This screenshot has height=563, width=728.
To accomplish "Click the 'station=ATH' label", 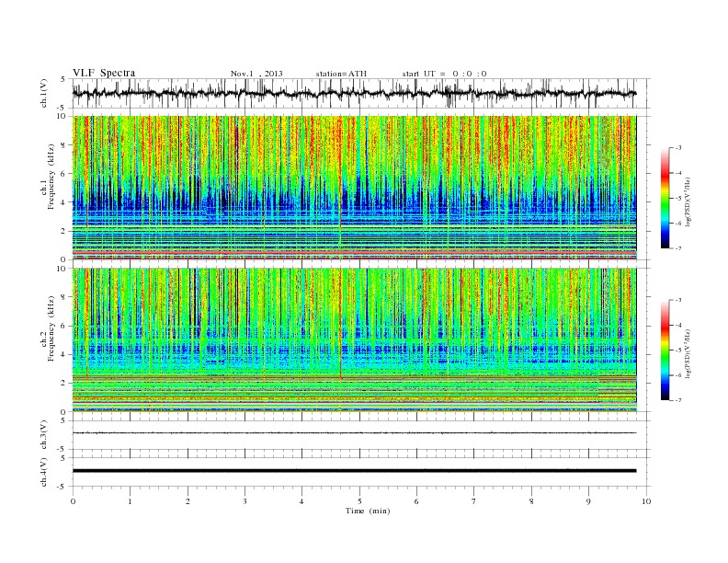I will click(341, 74).
